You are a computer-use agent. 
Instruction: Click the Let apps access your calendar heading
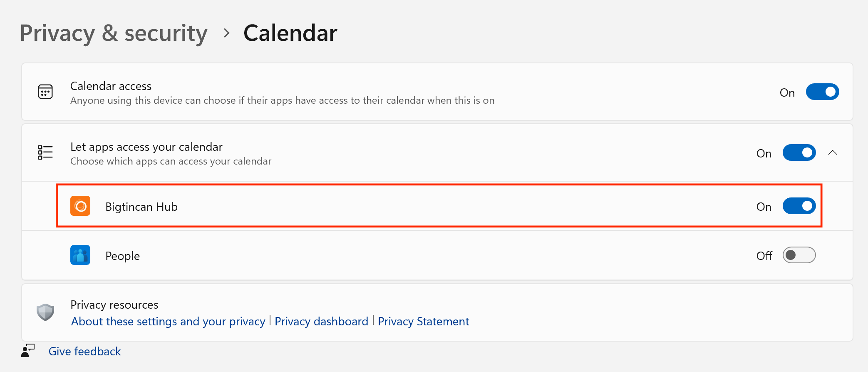click(x=146, y=147)
